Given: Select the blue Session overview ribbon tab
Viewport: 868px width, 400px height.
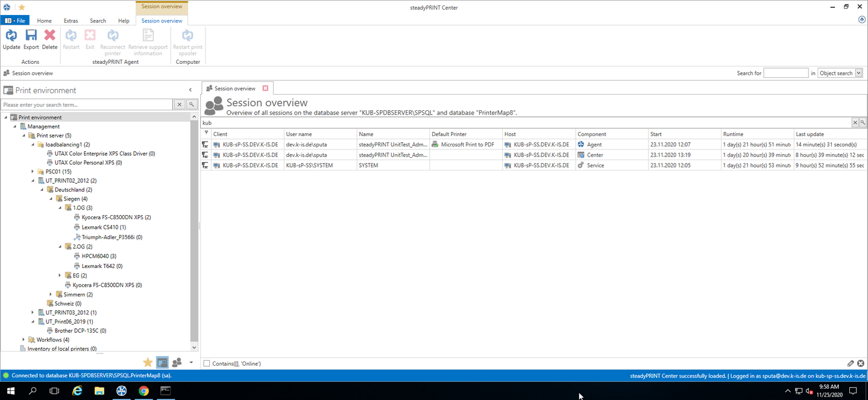Looking at the screenshot, I should click(162, 20).
